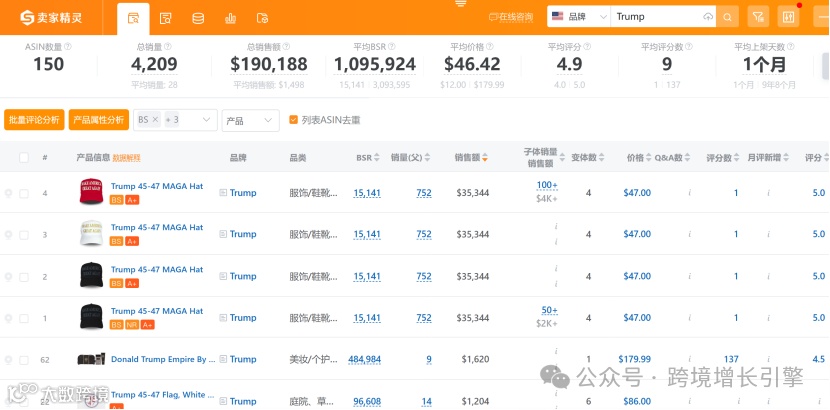The height and width of the screenshot is (410, 830).
Task: Click help icon beside 总销售额
Action: click(286, 47)
